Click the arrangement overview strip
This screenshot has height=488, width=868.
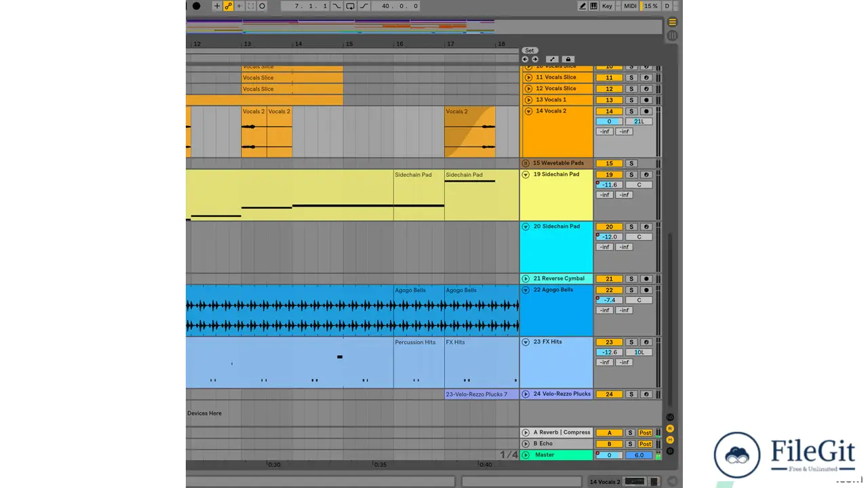[x=424, y=26]
